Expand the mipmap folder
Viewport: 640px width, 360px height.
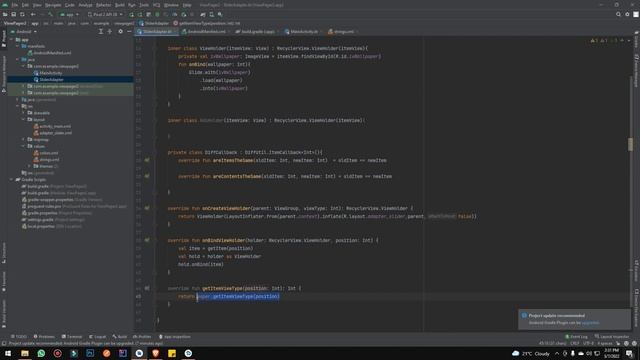click(24, 140)
